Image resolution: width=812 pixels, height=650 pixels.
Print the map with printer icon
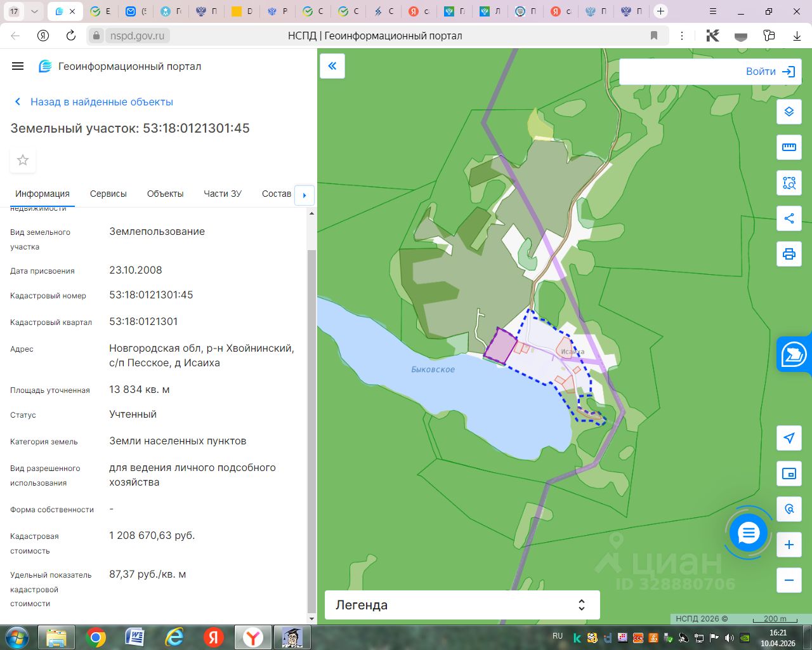point(789,254)
